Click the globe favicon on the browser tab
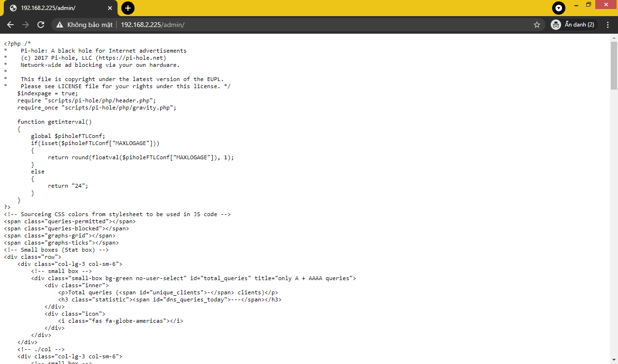The height and width of the screenshot is (364, 618). 13,8
